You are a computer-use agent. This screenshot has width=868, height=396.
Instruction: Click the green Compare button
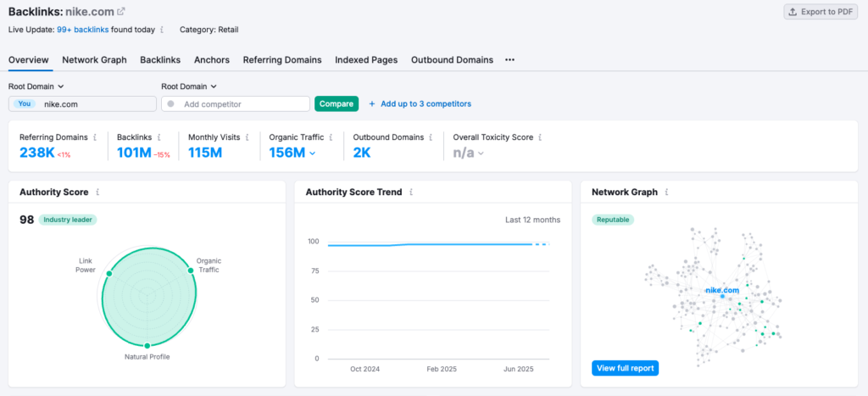(x=337, y=103)
